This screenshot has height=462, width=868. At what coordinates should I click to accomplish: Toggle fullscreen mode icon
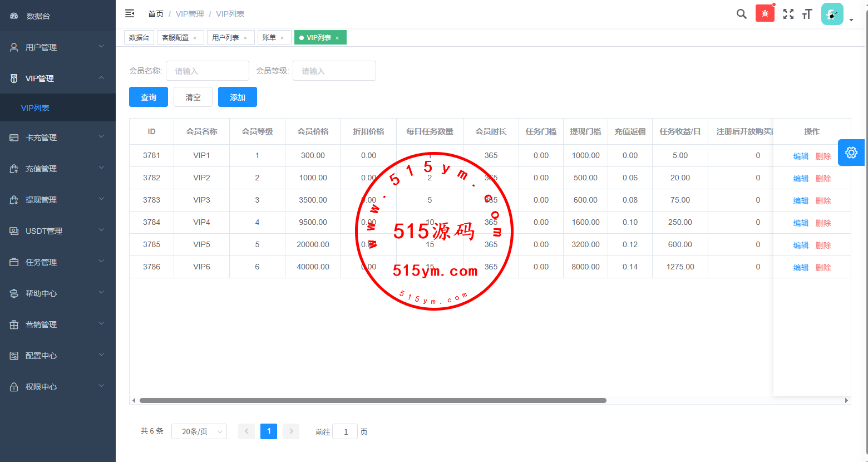tap(788, 14)
